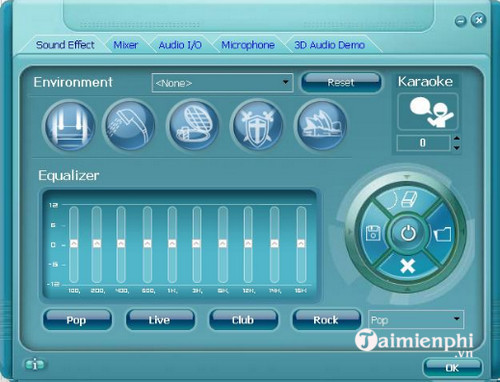Screen dimensions: 500x382
Task: Select the bathroom shower environment icon
Action: (130, 126)
